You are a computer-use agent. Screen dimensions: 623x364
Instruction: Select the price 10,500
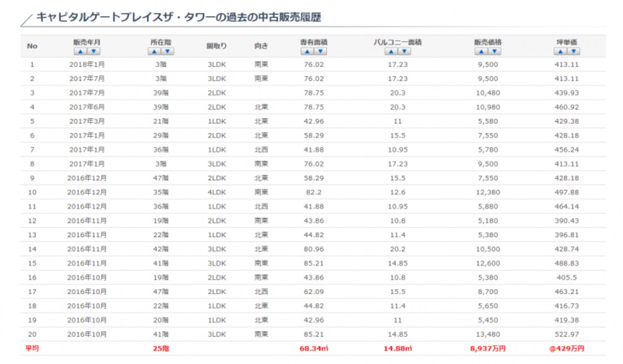pos(487,249)
